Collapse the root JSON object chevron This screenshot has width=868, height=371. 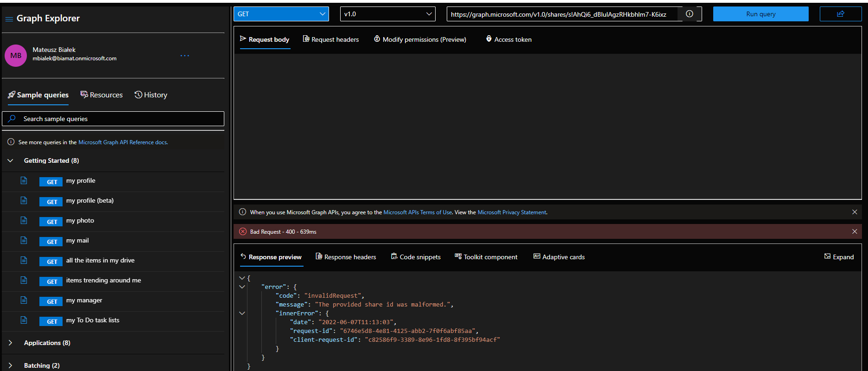pos(242,278)
